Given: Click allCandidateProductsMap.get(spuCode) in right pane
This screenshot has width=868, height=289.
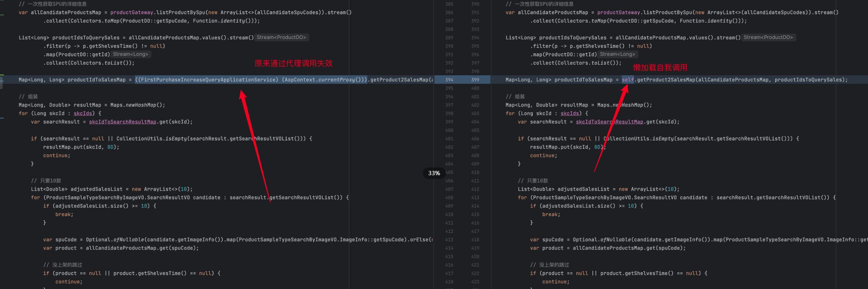Looking at the screenshot, I should (627, 248).
